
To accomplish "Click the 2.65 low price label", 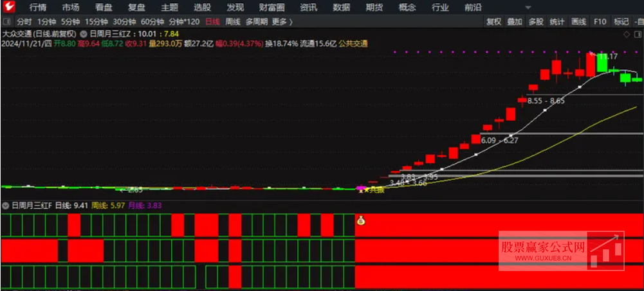I will pyautogui.click(x=134, y=190).
